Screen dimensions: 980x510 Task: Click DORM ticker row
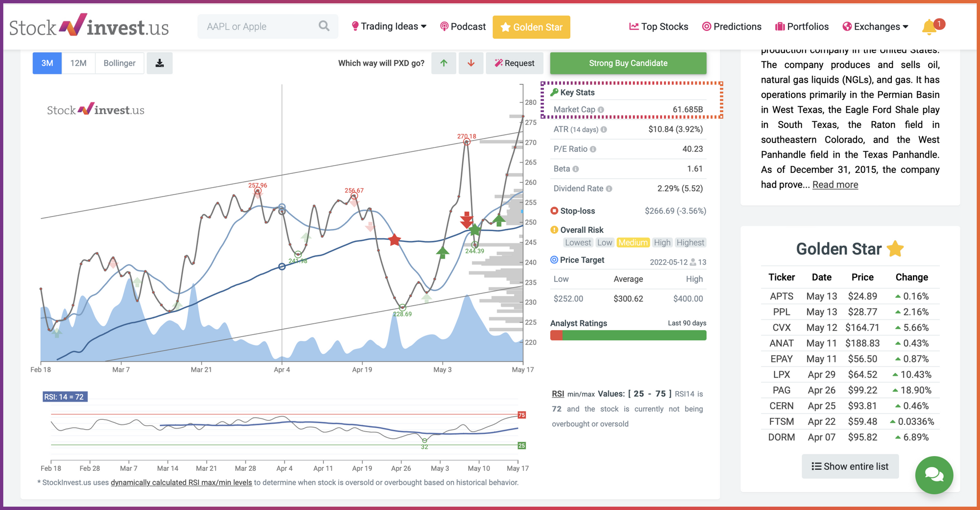pyautogui.click(x=850, y=437)
